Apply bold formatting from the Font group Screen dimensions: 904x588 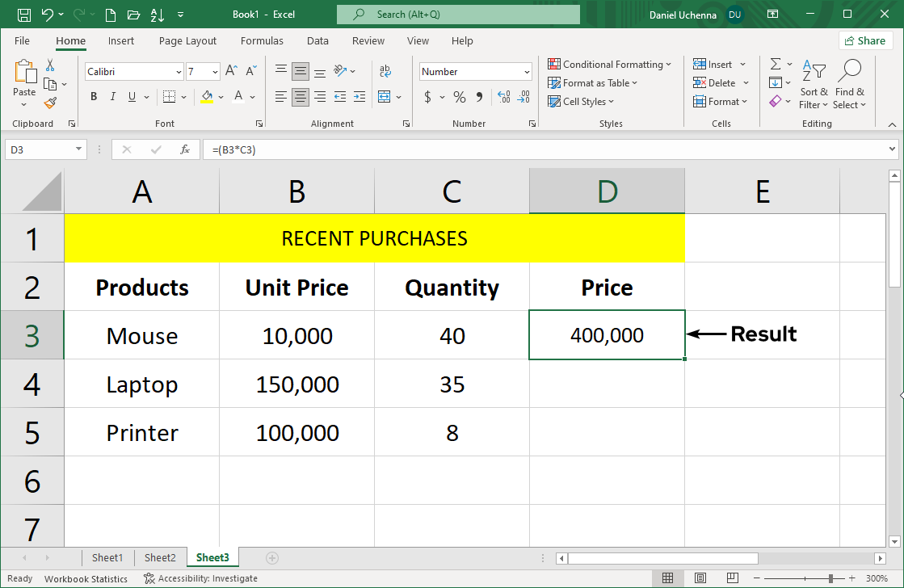pos(93,96)
